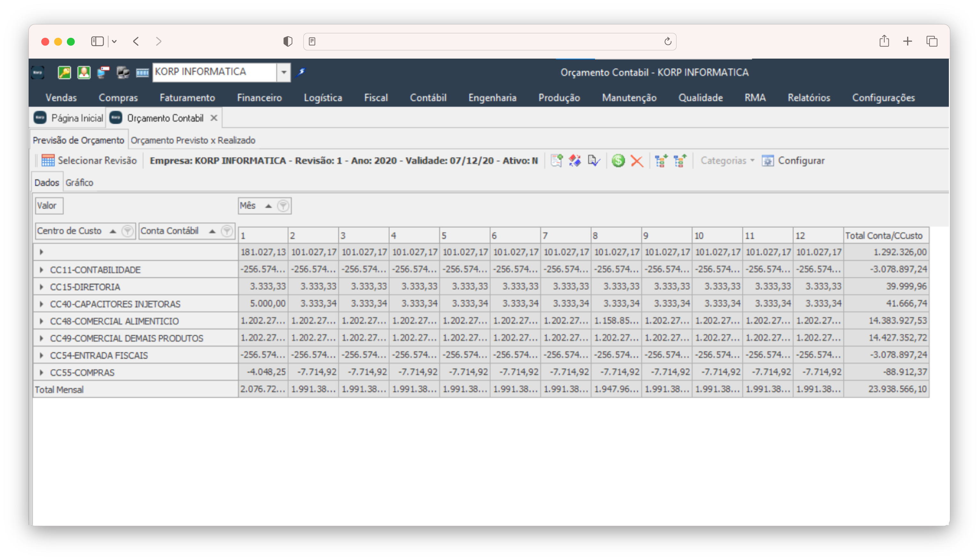This screenshot has height=560, width=980.
Task: Click the Selecionar Revisão button
Action: (89, 161)
